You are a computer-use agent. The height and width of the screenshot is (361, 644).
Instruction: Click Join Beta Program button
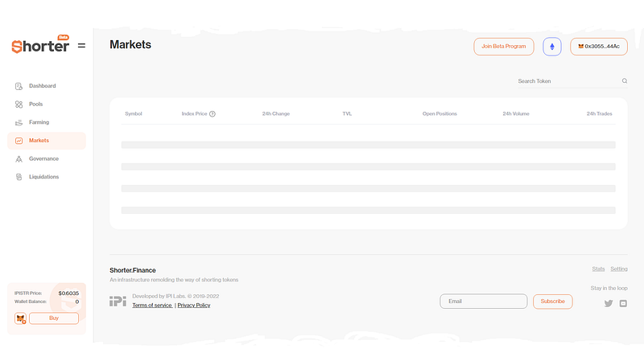coord(504,47)
